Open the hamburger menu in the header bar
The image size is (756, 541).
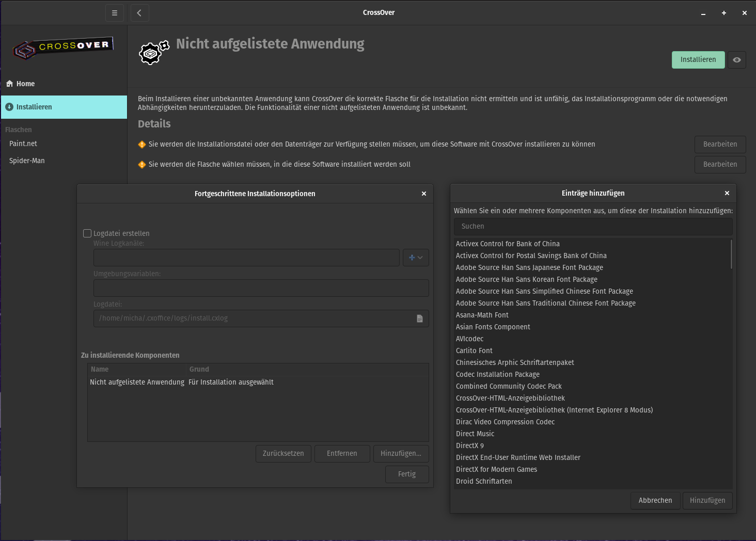(x=115, y=13)
